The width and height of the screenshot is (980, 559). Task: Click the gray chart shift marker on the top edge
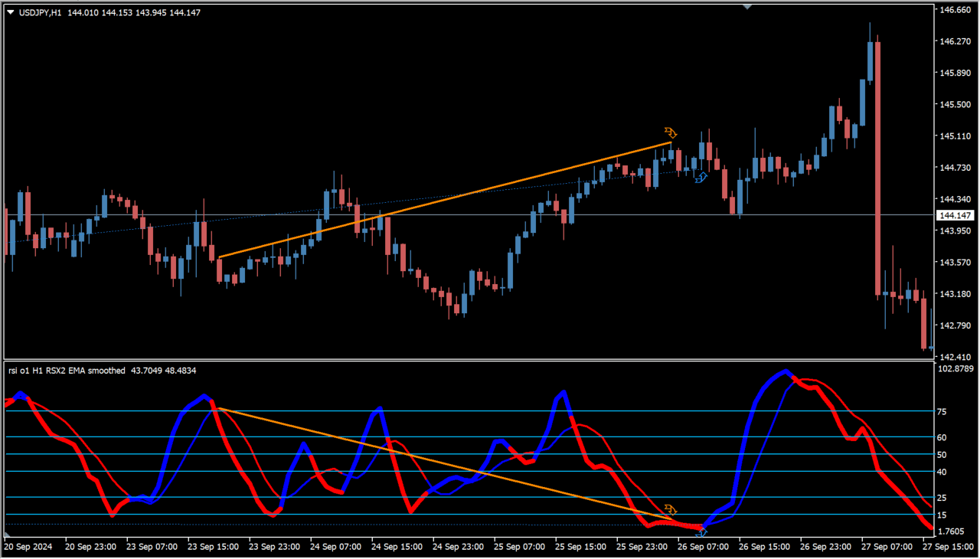[747, 6]
